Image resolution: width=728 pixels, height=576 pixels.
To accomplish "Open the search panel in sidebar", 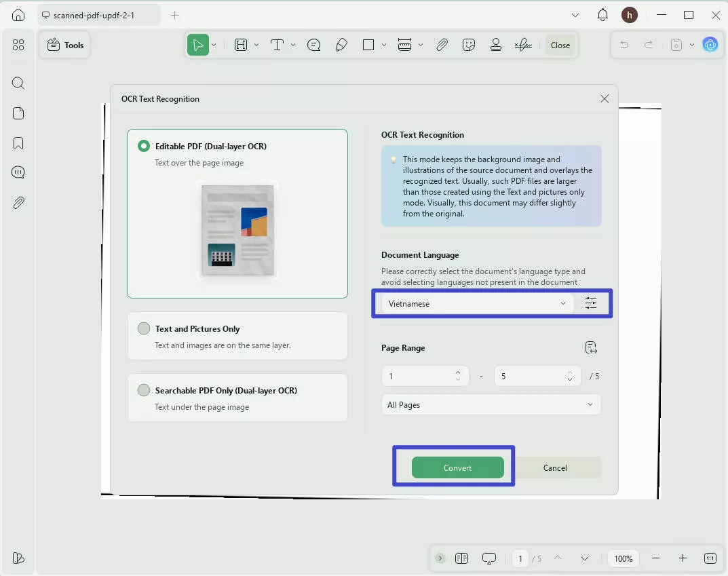I will tap(18, 83).
